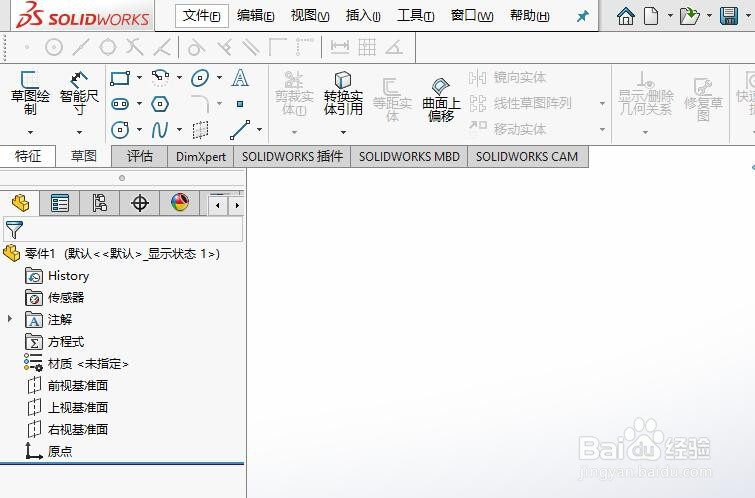
Task: Click 移动实体 (Move Entities)
Action: [508, 129]
